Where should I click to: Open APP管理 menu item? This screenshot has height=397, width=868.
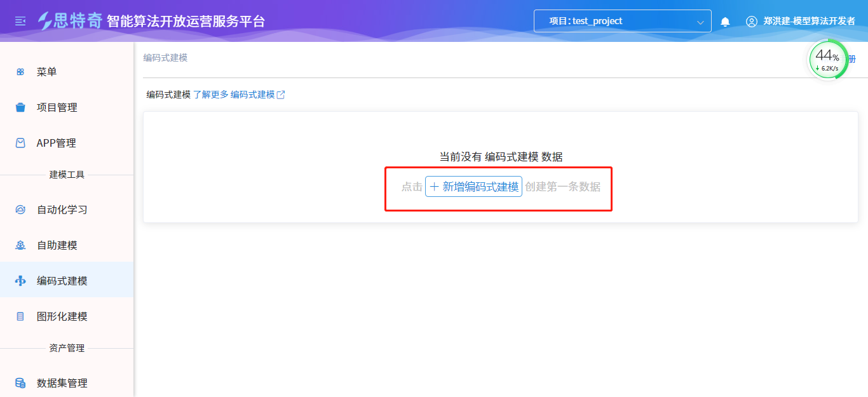[x=67, y=143]
